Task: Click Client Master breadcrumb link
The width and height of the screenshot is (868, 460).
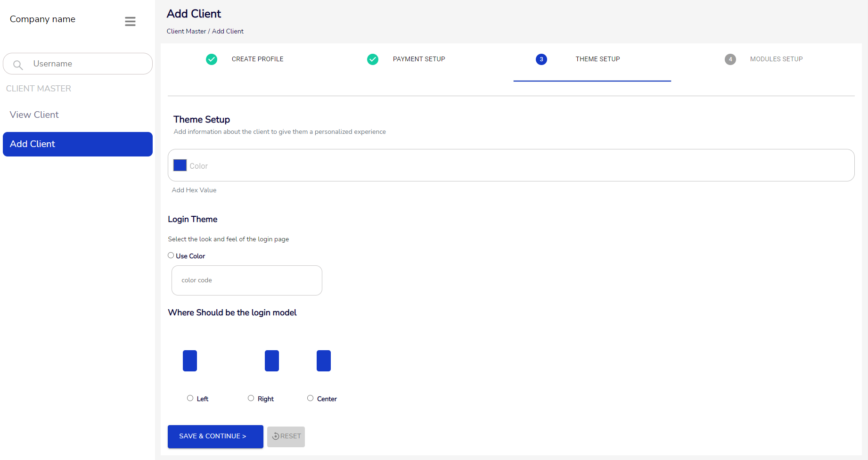Action: [x=186, y=32]
